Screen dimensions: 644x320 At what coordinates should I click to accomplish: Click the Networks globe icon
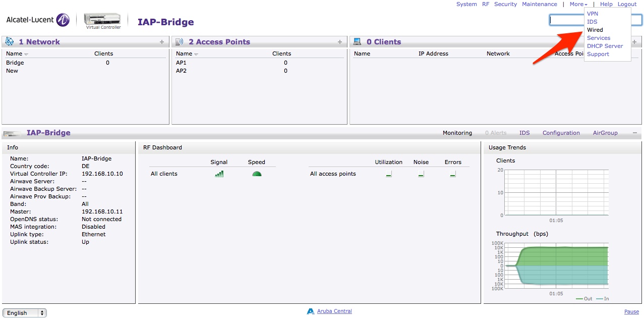pos(8,41)
